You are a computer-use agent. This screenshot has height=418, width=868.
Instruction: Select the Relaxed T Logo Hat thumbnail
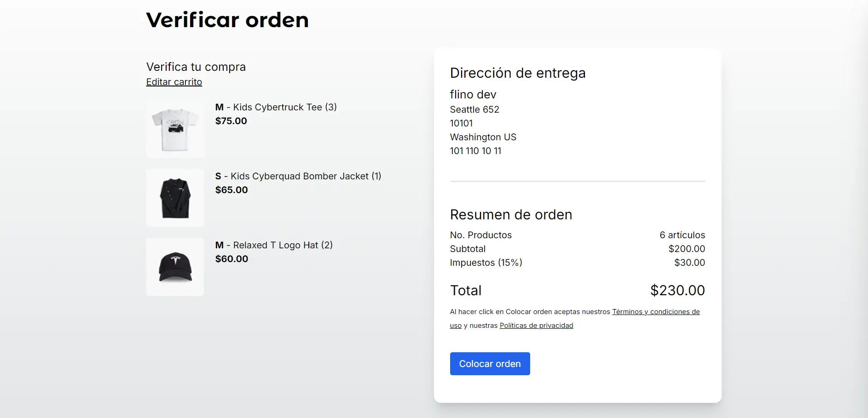pyautogui.click(x=175, y=267)
